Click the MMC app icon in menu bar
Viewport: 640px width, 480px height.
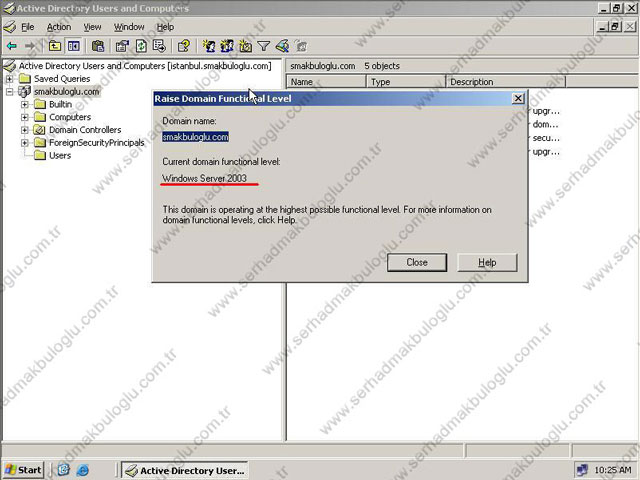9,27
